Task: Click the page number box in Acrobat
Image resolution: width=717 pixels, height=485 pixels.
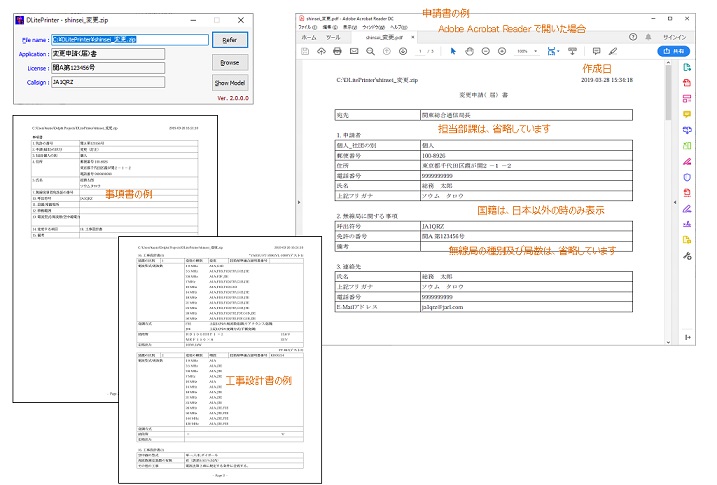Action: (x=420, y=51)
